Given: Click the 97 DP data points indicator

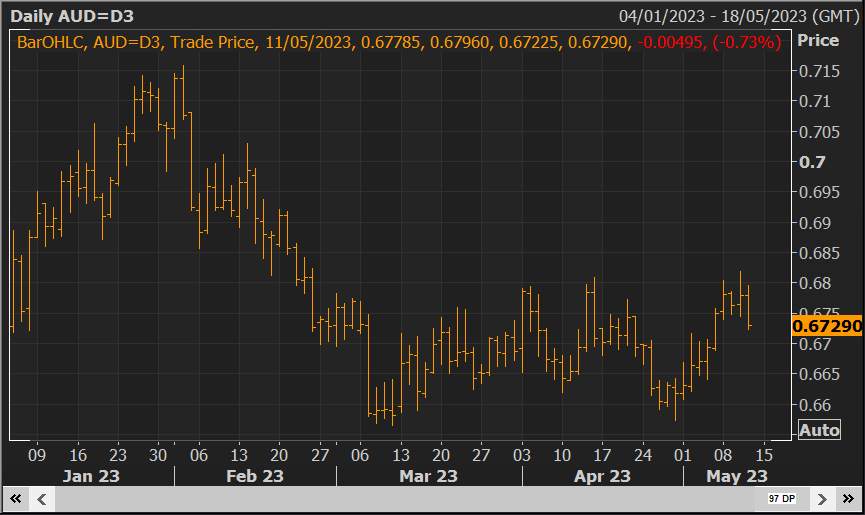Looking at the screenshot, I should click(782, 498).
